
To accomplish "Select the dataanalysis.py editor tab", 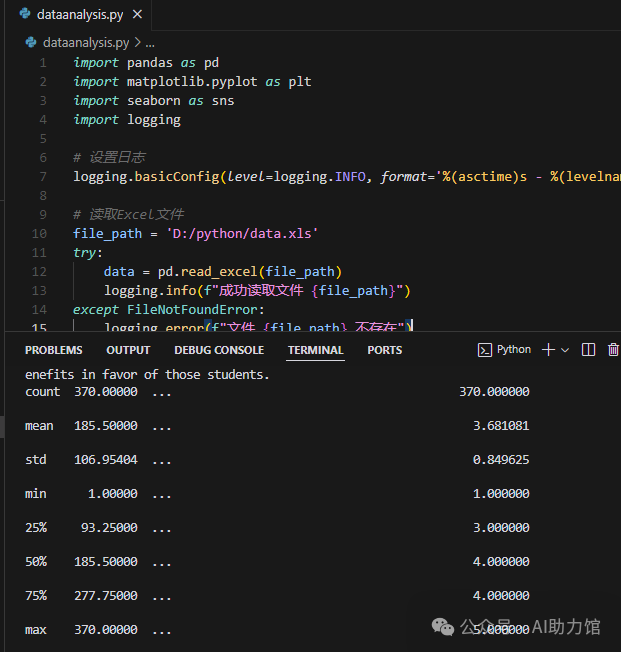I will pos(79,15).
